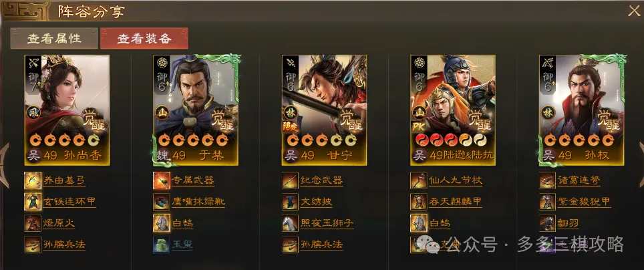Image resolution: width=644 pixels, height=270 pixels.
Task: Click the 专属武器 weapon icon under 于禁
Action: pos(162,180)
